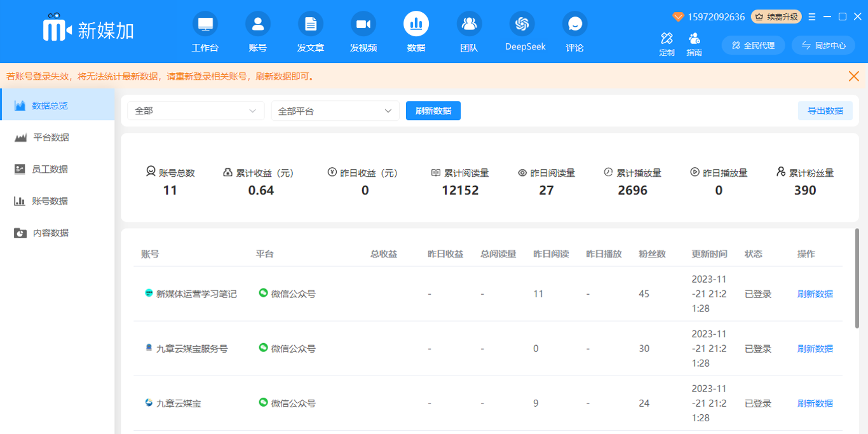The width and height of the screenshot is (868, 434).
Task: Refresh data for 九章云媒宝服务号 row
Action: (x=815, y=349)
